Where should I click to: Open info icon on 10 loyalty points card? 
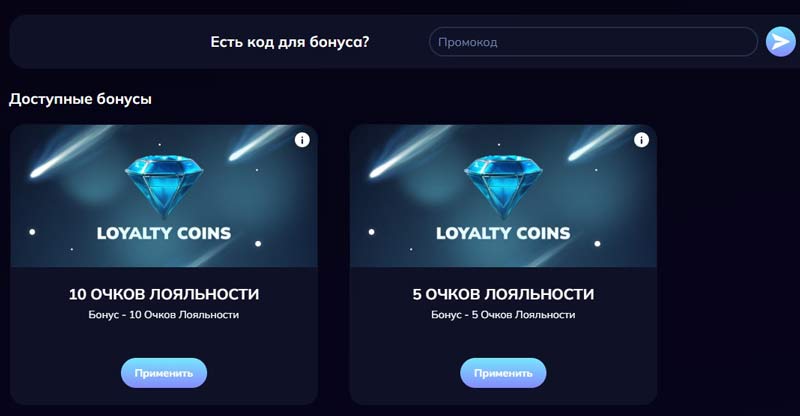coord(302,140)
